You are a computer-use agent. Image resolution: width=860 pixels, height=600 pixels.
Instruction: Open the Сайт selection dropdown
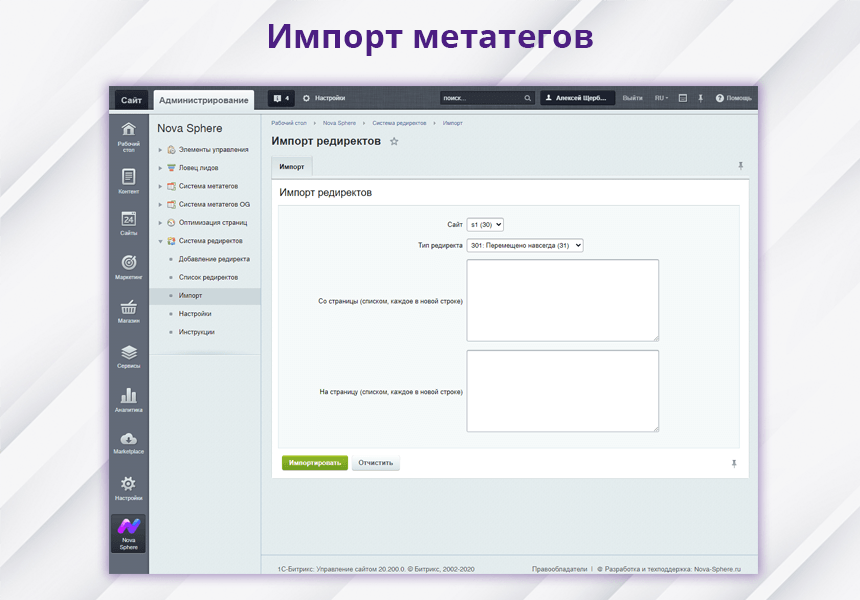pyautogui.click(x=485, y=225)
